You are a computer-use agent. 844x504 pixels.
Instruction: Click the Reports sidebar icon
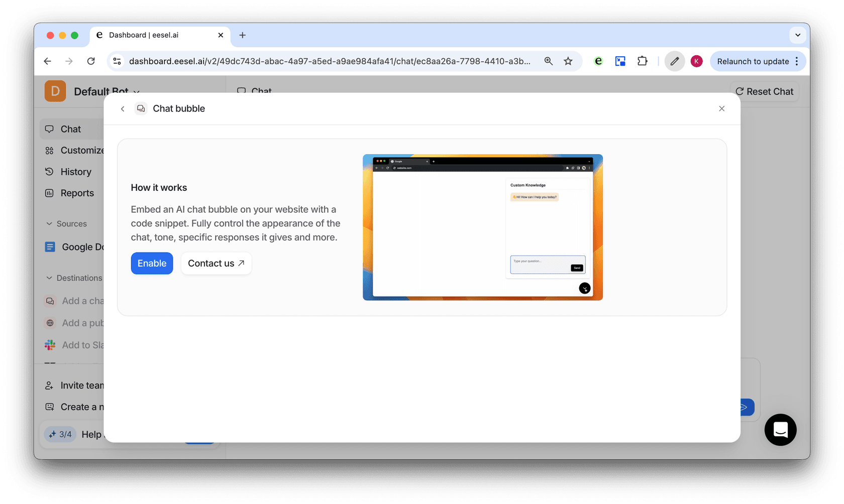(49, 193)
